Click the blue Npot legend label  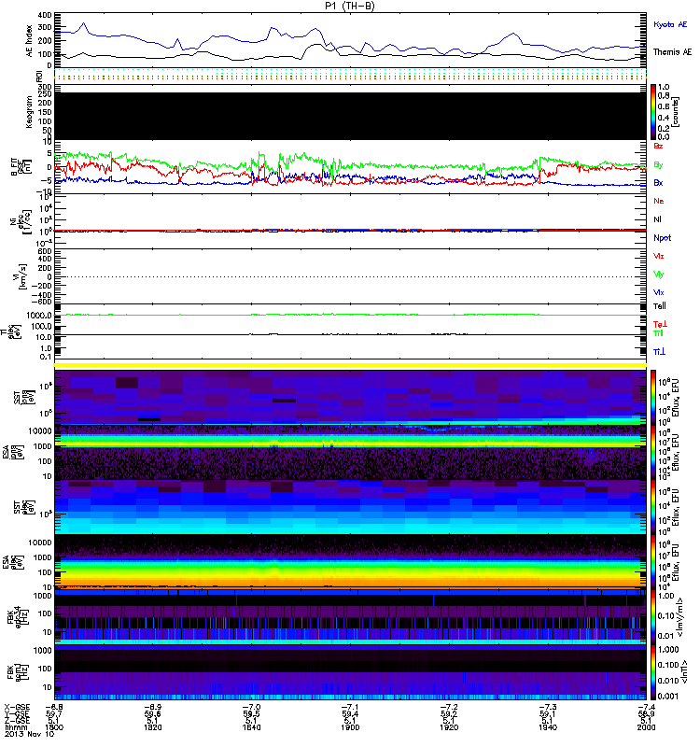pos(663,238)
